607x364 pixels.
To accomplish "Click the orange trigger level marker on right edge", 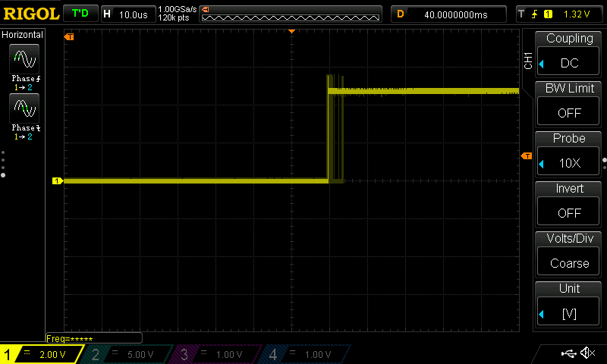I will pyautogui.click(x=527, y=155).
